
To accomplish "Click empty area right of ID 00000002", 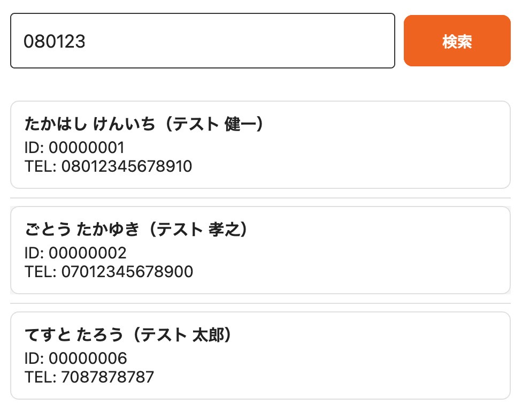I will click(x=321, y=253).
